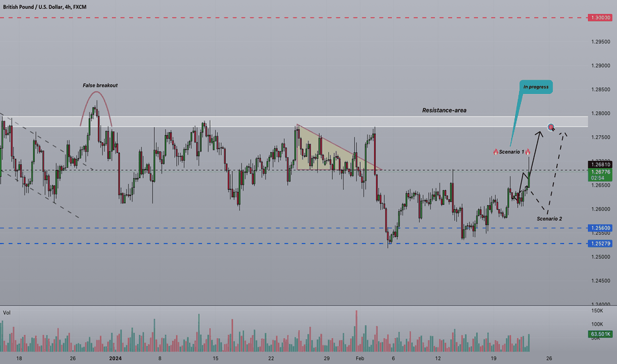Click the 'Vol' indicator label
617x364 pixels.
[7, 312]
